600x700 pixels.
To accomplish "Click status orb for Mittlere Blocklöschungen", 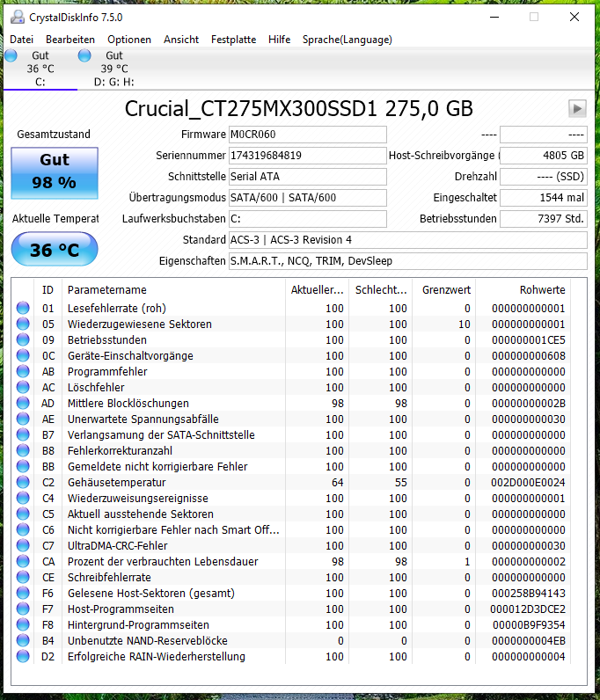I will click(x=23, y=403).
